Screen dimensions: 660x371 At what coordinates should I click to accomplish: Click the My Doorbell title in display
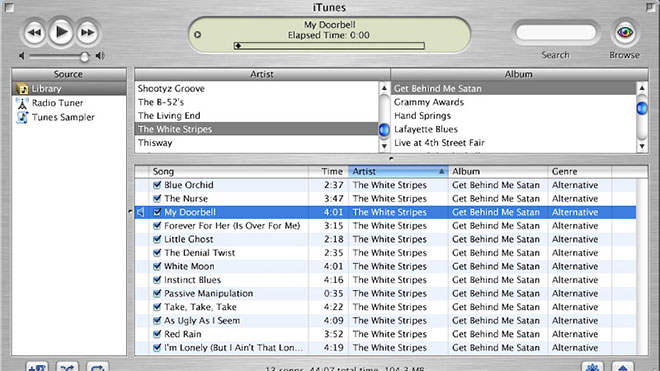tap(330, 25)
